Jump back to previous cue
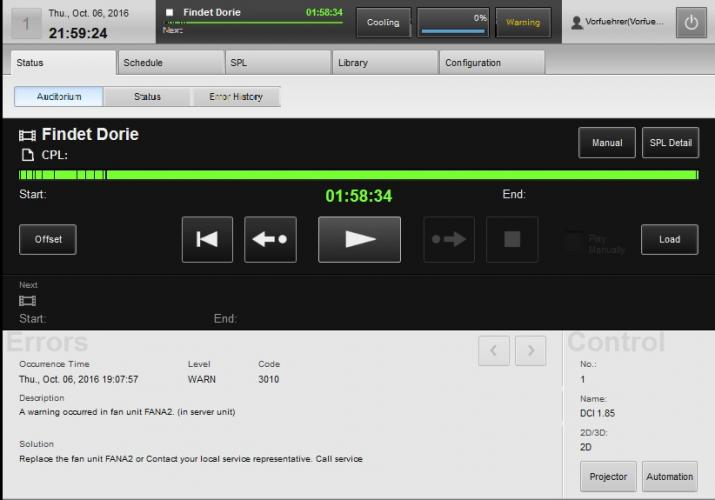The height and width of the screenshot is (500, 715). coord(270,240)
